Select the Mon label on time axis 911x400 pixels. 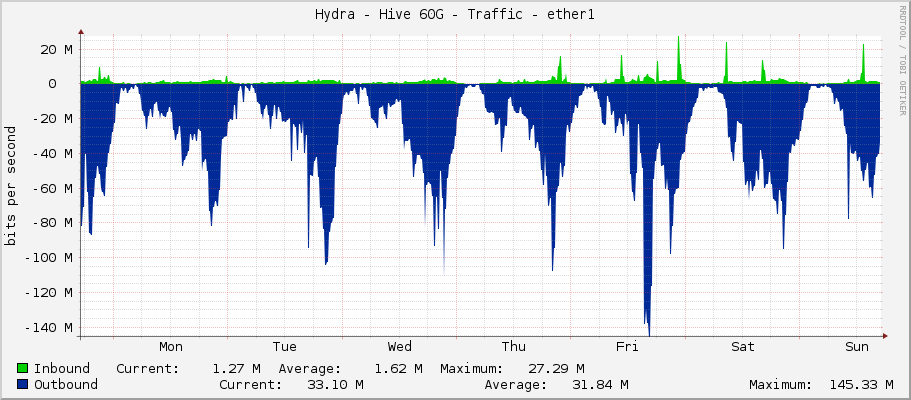(x=171, y=347)
